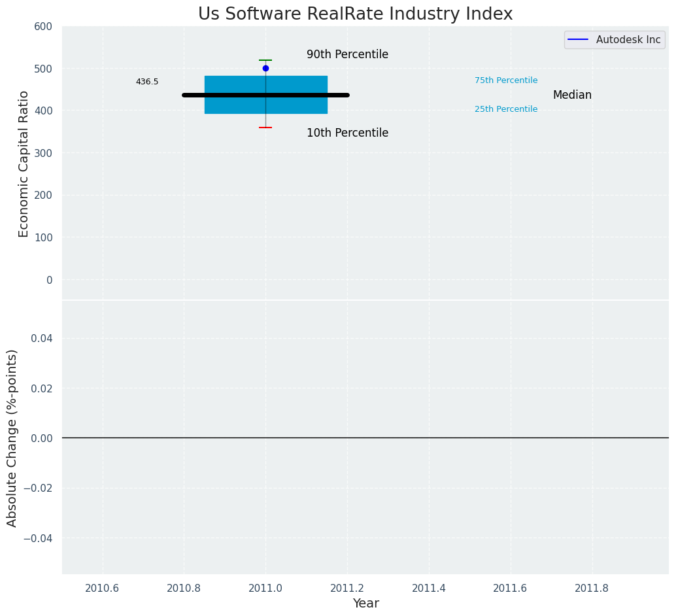Click the 2011.0 tick on x-axis

tap(265, 588)
